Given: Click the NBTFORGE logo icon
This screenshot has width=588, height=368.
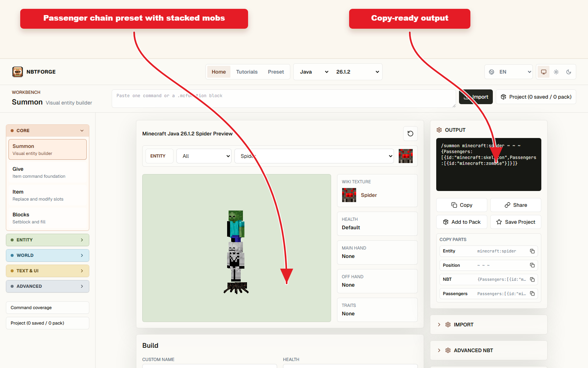Looking at the screenshot, I should 18,72.
